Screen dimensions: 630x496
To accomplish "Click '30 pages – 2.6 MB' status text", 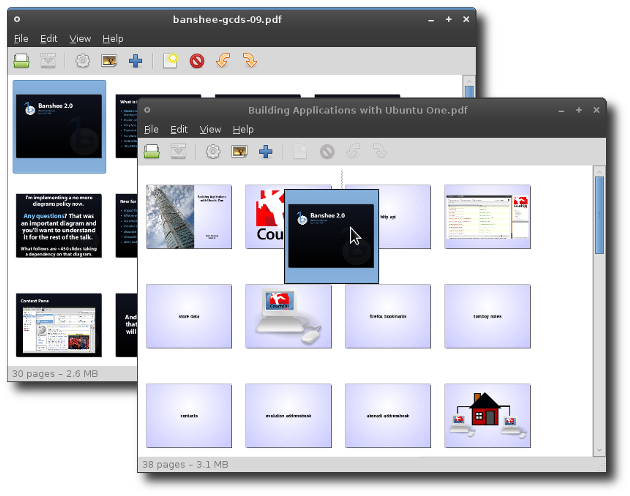I will coord(55,373).
